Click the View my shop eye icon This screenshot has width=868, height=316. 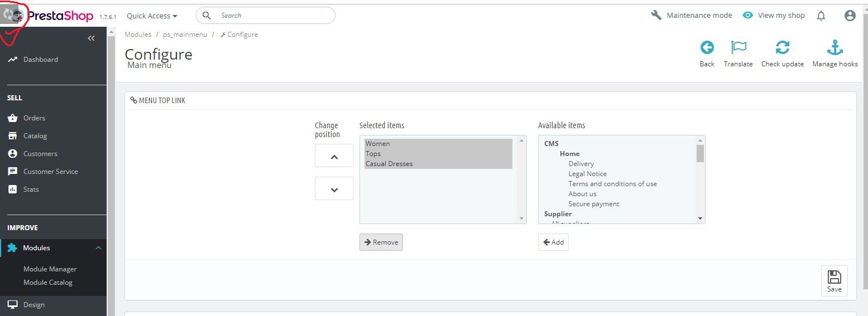click(x=748, y=16)
